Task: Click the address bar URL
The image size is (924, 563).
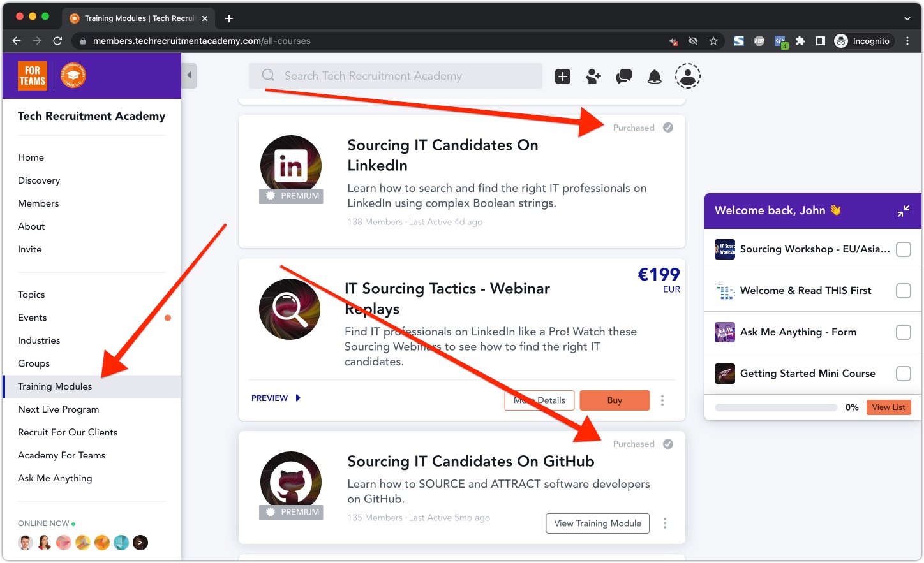Action: (202, 41)
